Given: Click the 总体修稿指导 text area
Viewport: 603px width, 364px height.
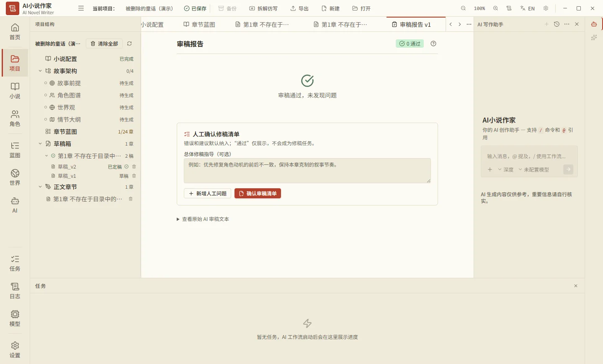Looking at the screenshot, I should 307,171.
